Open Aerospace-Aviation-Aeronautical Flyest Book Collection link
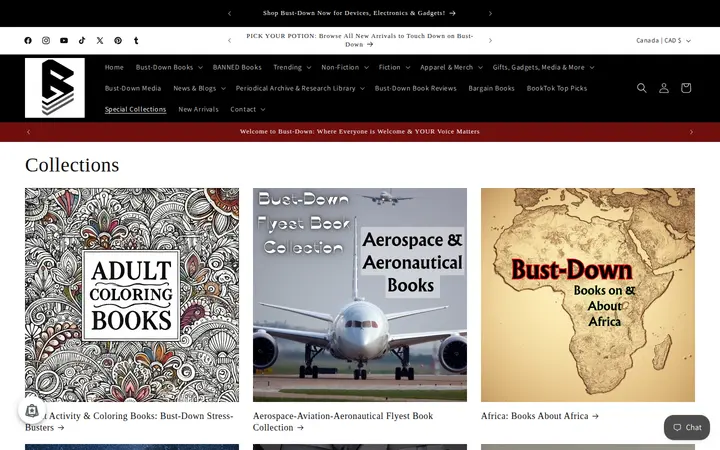 tap(343, 422)
